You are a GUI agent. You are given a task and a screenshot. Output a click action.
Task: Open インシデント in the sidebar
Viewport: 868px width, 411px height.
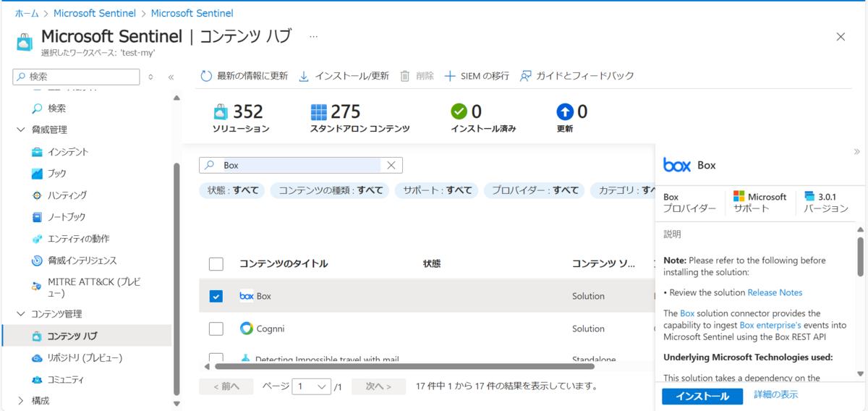tap(69, 152)
